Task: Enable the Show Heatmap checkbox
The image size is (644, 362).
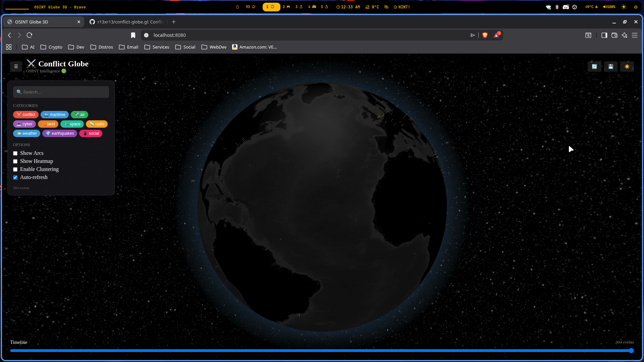Action: (x=15, y=161)
